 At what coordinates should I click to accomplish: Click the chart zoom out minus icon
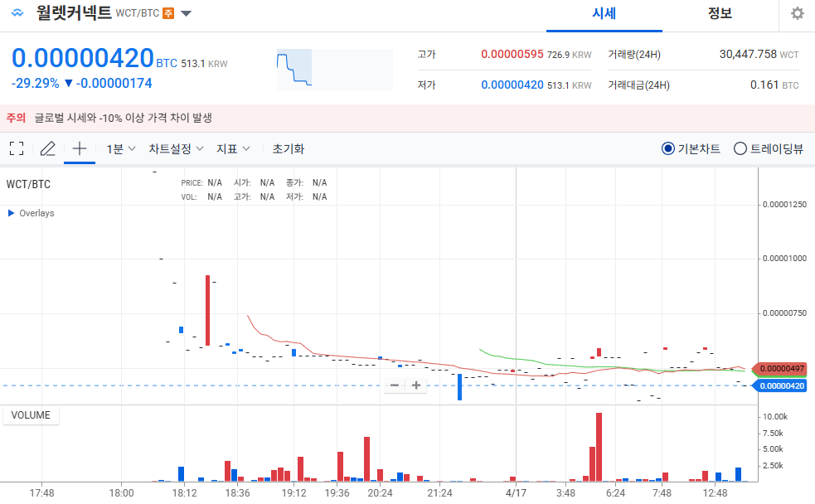(x=394, y=385)
